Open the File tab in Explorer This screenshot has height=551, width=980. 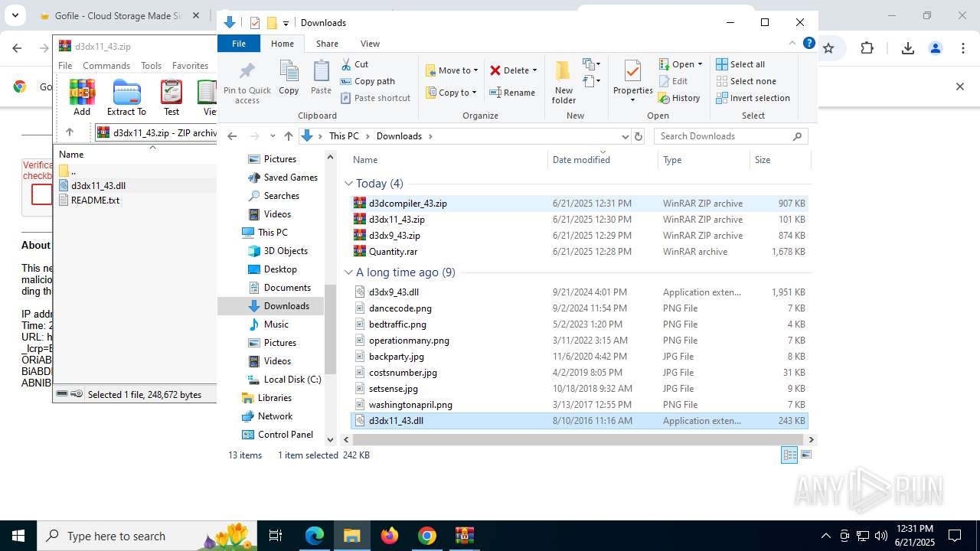pyautogui.click(x=239, y=44)
